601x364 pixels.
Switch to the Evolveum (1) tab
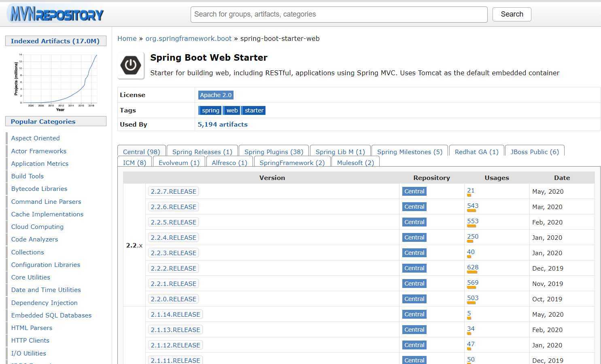(x=179, y=162)
